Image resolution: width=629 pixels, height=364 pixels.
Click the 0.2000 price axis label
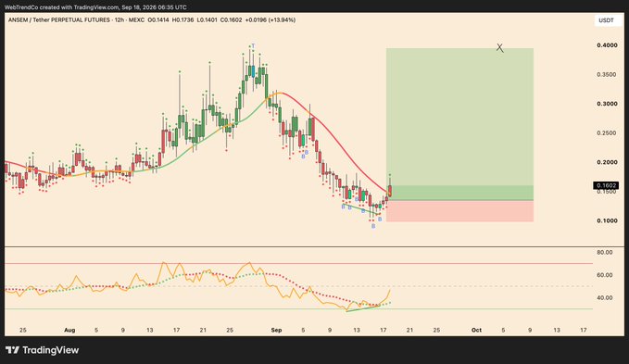pos(607,162)
